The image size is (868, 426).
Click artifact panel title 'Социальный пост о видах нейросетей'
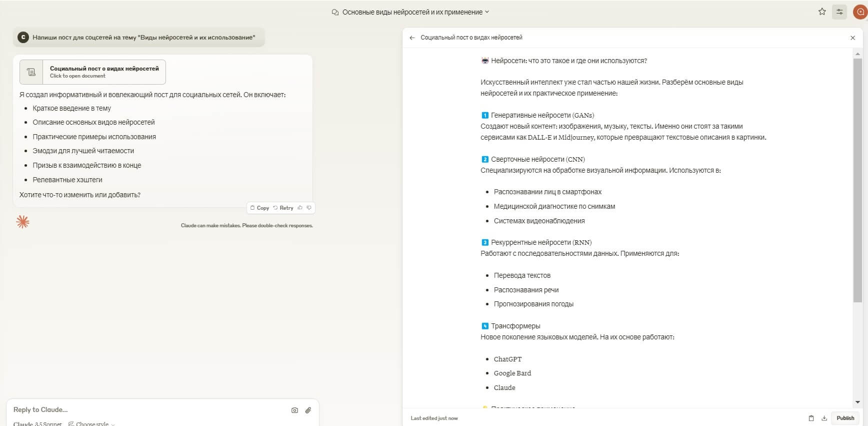click(x=471, y=38)
